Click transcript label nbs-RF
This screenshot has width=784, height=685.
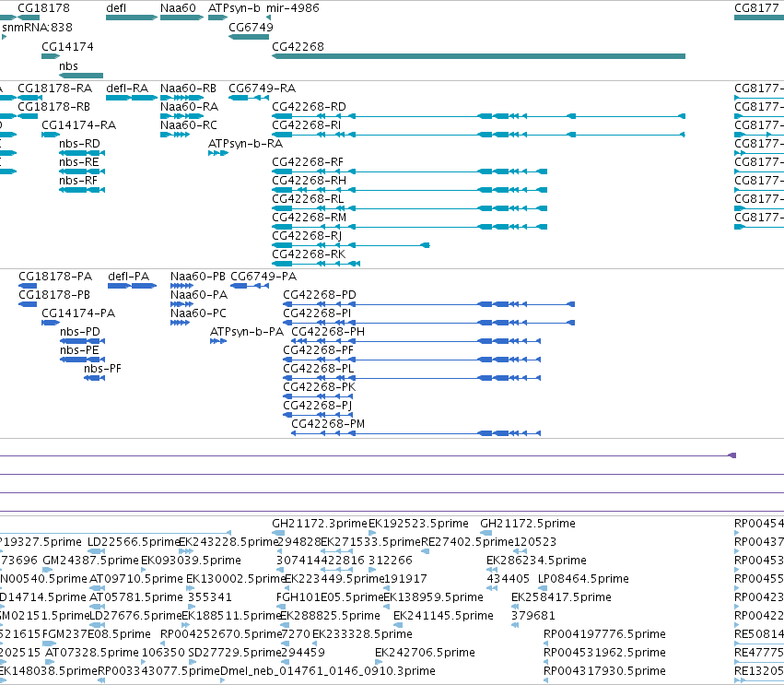78,181
